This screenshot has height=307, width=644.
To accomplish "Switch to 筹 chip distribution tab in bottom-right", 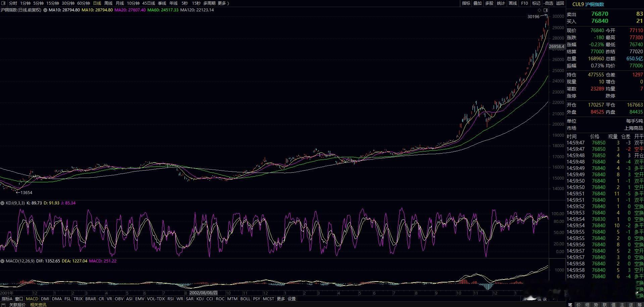I will click(x=640, y=305).
